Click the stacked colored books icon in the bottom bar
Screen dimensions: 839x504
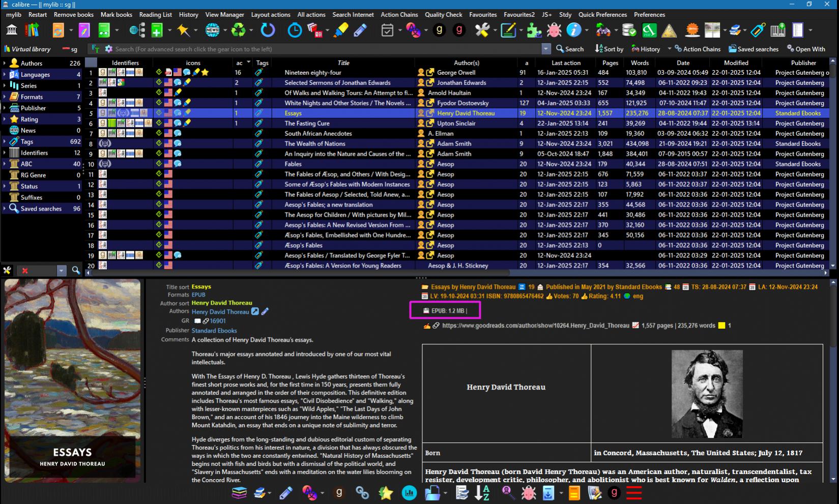click(x=239, y=492)
